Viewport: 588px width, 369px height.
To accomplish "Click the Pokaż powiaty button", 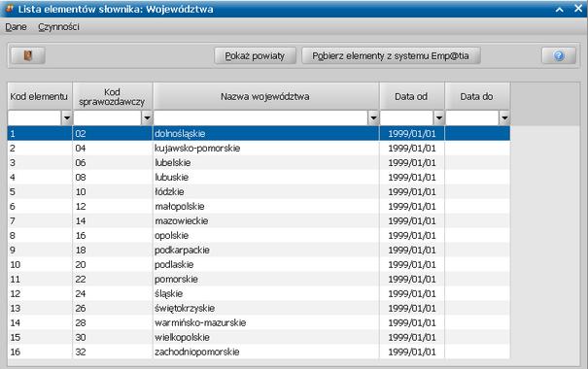I will 255,55.
